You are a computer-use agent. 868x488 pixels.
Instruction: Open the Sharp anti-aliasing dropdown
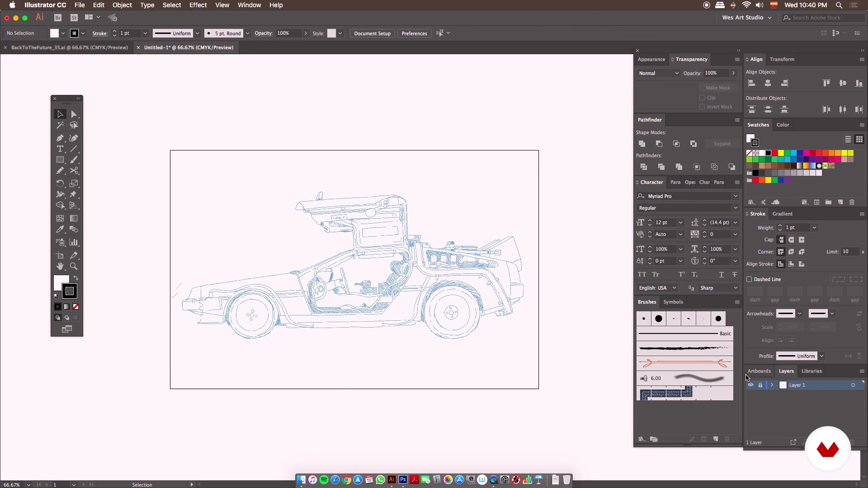click(x=718, y=288)
